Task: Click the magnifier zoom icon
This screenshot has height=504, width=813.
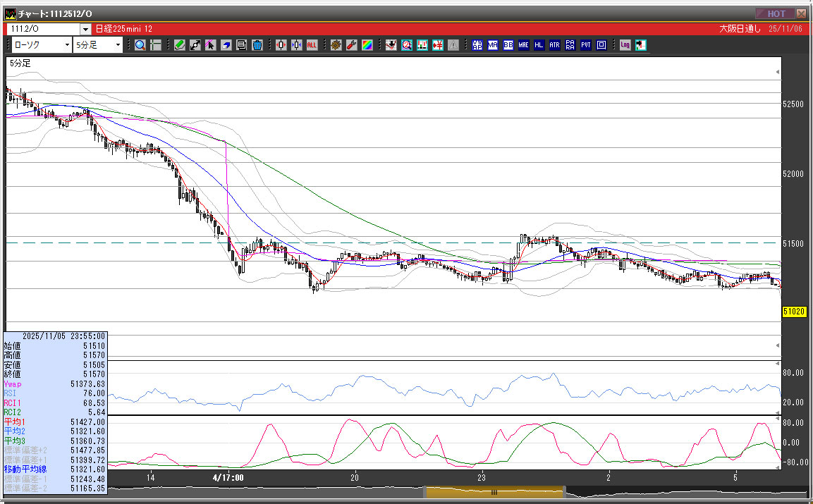Action: (x=140, y=45)
